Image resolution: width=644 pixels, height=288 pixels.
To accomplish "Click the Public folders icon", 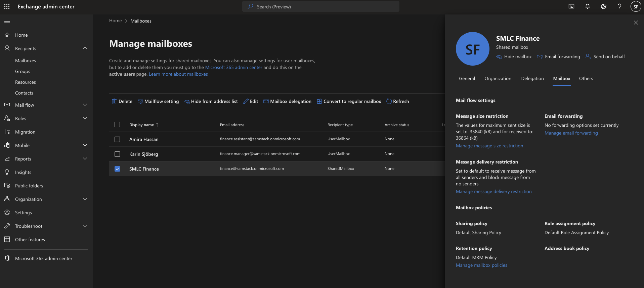I will [7, 186].
